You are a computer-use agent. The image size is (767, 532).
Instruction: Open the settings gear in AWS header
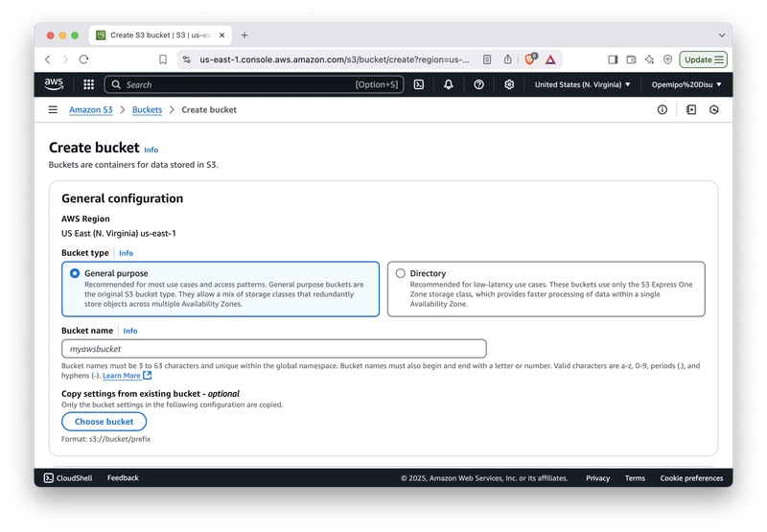pyautogui.click(x=509, y=84)
